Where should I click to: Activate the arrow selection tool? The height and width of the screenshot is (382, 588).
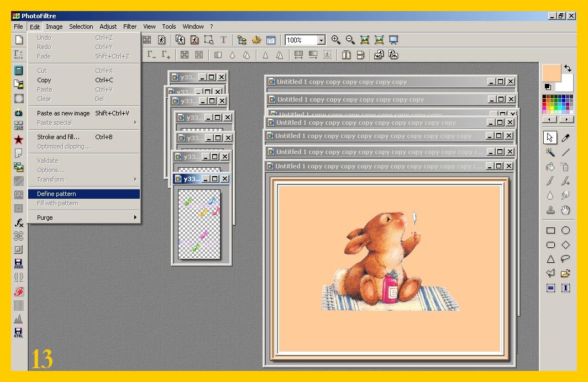click(550, 137)
